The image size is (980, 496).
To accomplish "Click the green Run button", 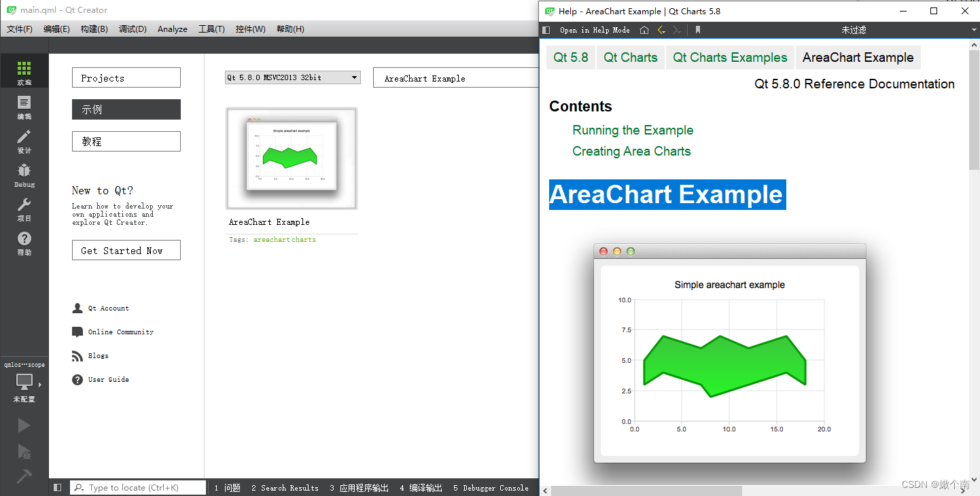I will [x=24, y=425].
